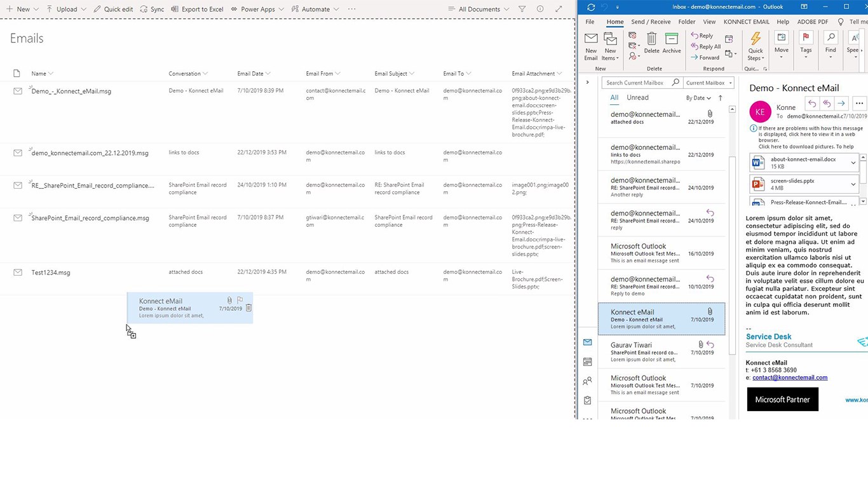Archive the selected Outlook message
The height and width of the screenshot is (488, 868).
pyautogui.click(x=672, y=43)
